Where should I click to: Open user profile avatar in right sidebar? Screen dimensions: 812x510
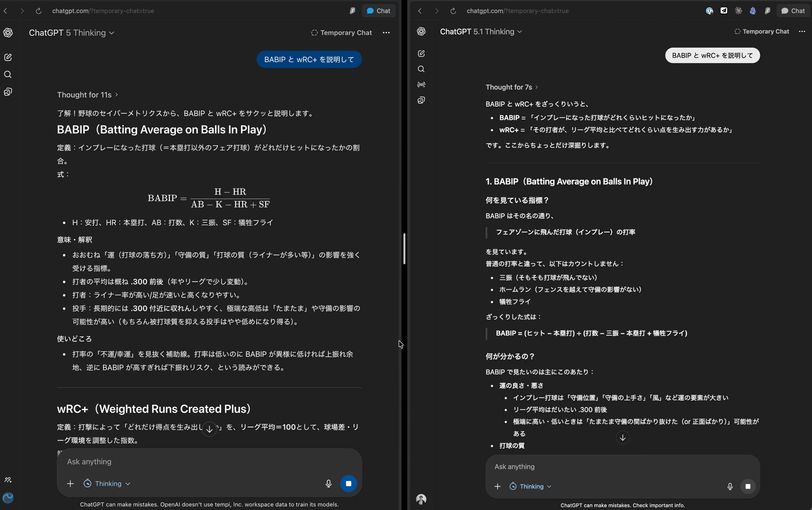pos(421,499)
